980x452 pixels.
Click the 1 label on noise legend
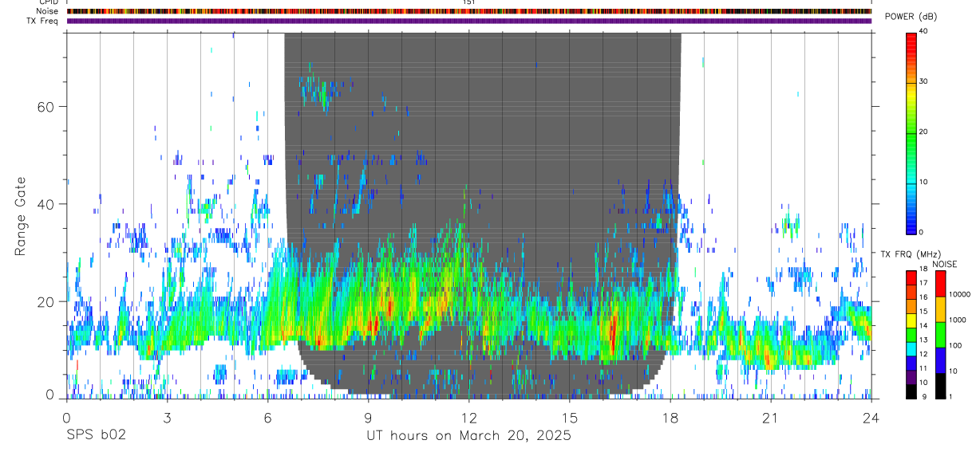tap(951, 396)
